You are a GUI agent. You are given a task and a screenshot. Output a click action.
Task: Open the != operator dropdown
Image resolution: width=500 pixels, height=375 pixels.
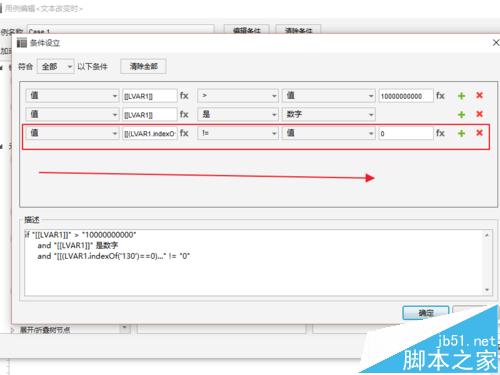(x=238, y=133)
